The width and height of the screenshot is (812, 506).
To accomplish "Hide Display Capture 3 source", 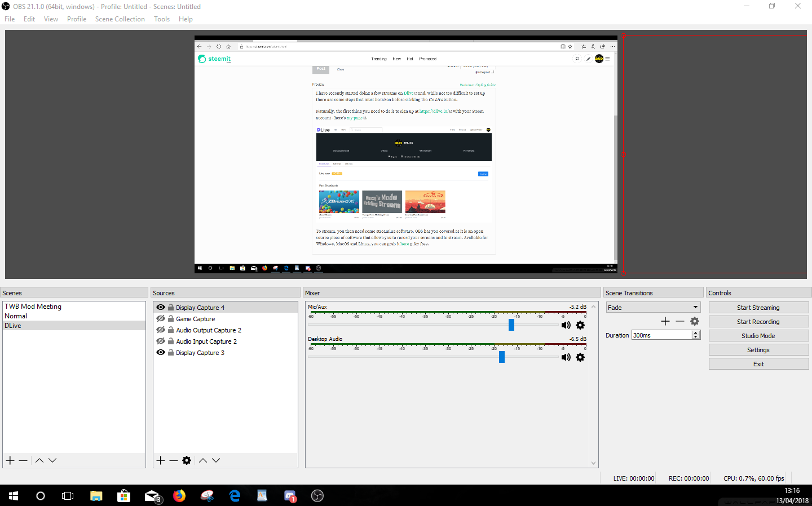I will [x=161, y=352].
